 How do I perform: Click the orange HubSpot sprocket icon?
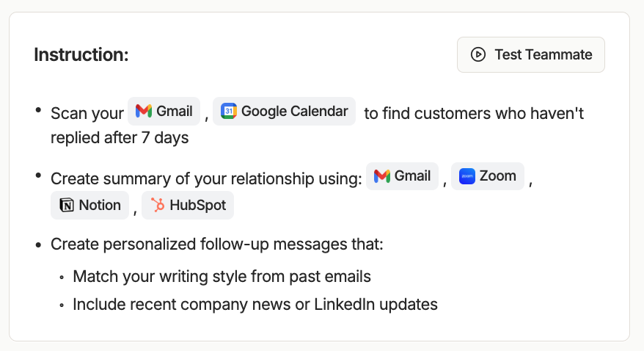157,206
